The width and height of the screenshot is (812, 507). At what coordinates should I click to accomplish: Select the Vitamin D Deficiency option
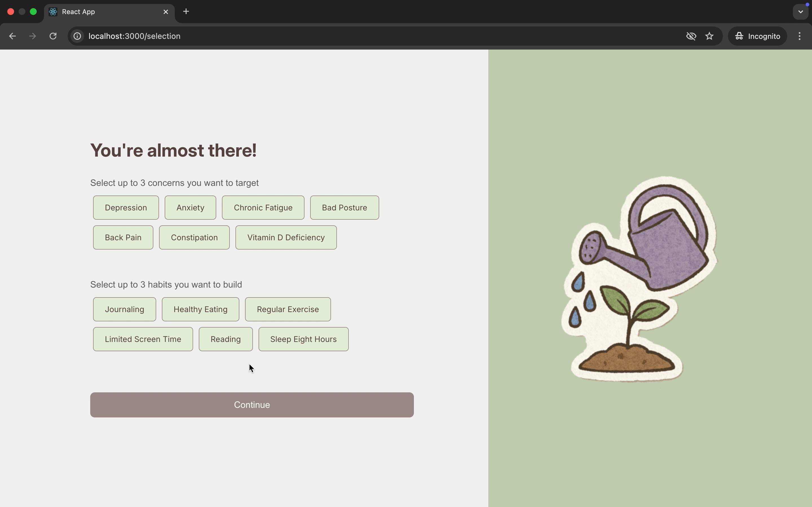286,237
